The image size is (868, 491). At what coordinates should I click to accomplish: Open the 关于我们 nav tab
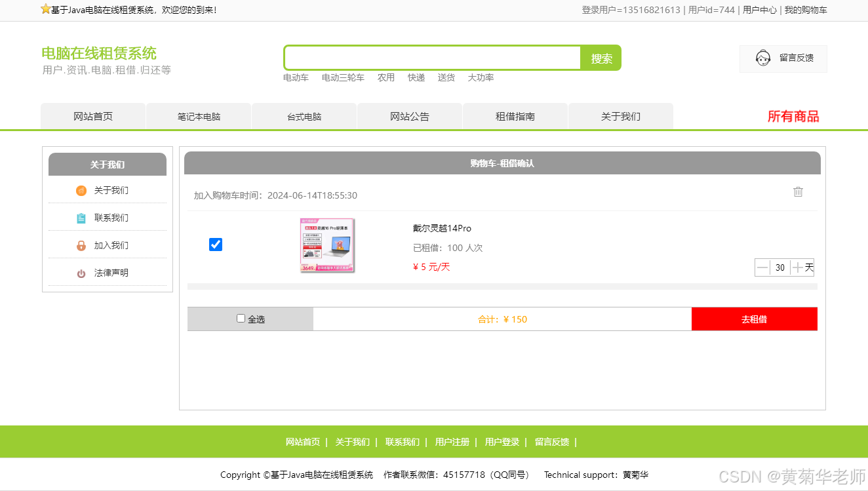pyautogui.click(x=621, y=116)
